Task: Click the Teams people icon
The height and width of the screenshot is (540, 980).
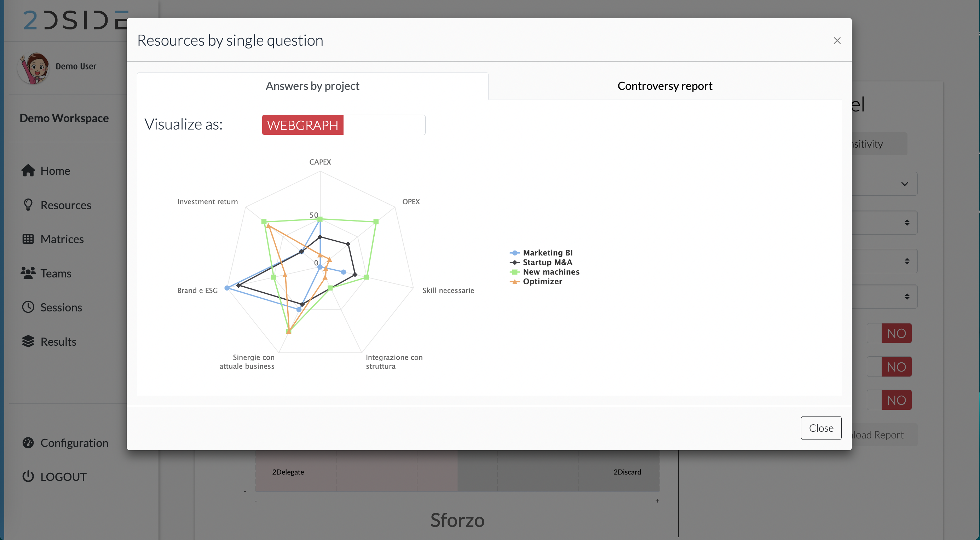Action: click(x=28, y=273)
